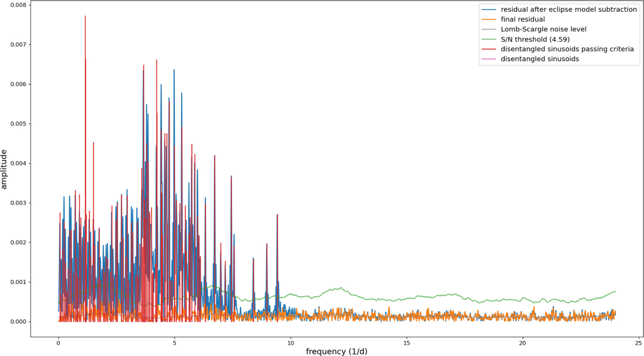Click the blue line swatch in legend
This screenshot has width=644, height=356.
click(x=489, y=9)
